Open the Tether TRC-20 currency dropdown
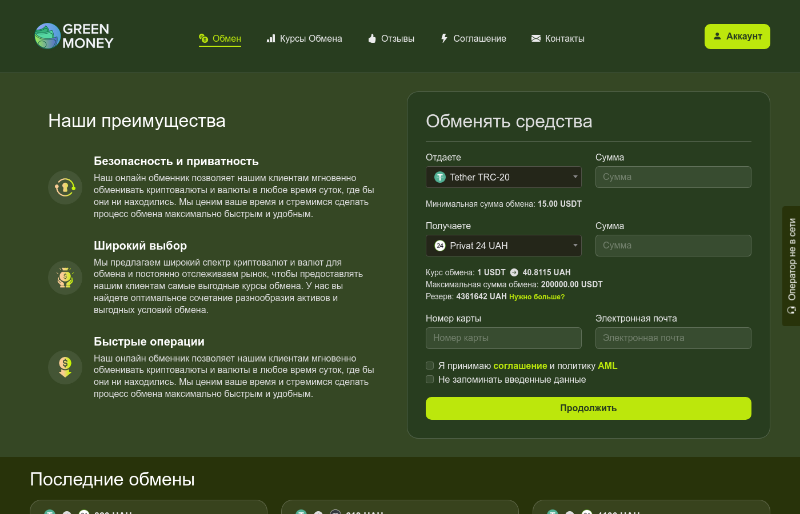Screen dimensions: 800x514 [503, 177]
